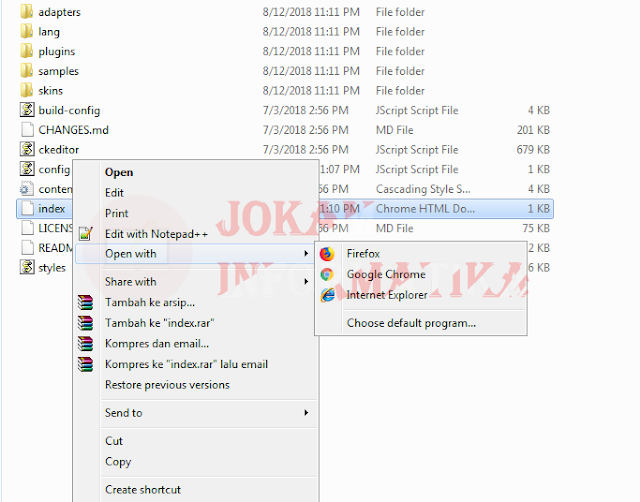The width and height of the screenshot is (640, 502).
Task: Click WinRAR icon beside Kompres dan email
Action: click(x=86, y=344)
